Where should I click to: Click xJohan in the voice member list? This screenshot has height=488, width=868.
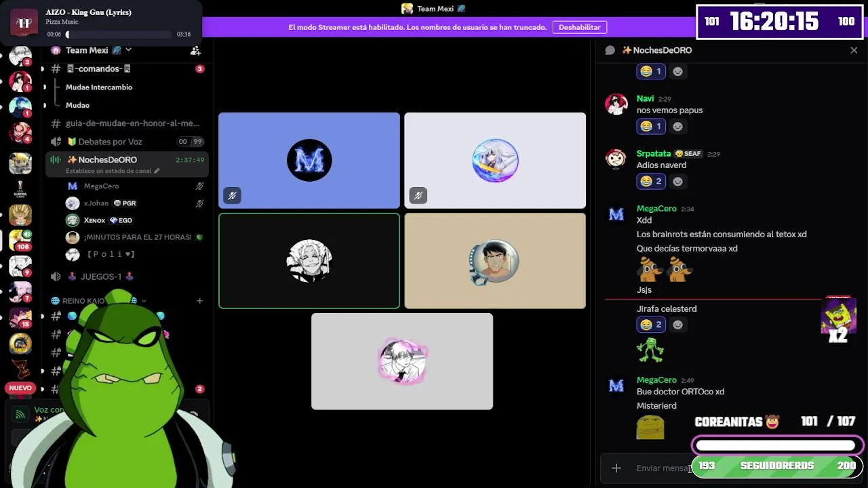click(x=96, y=203)
